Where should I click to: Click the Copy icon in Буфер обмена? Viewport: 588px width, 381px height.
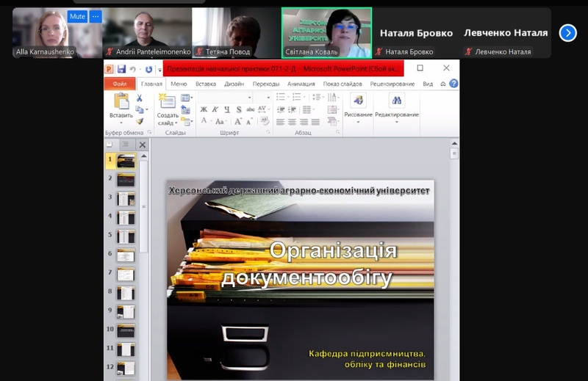[139, 109]
